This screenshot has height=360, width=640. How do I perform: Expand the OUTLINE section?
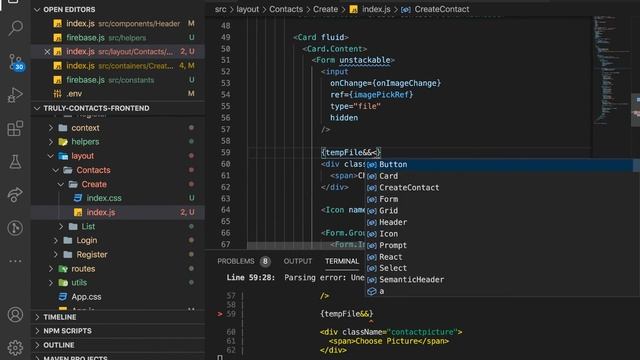pos(118,345)
